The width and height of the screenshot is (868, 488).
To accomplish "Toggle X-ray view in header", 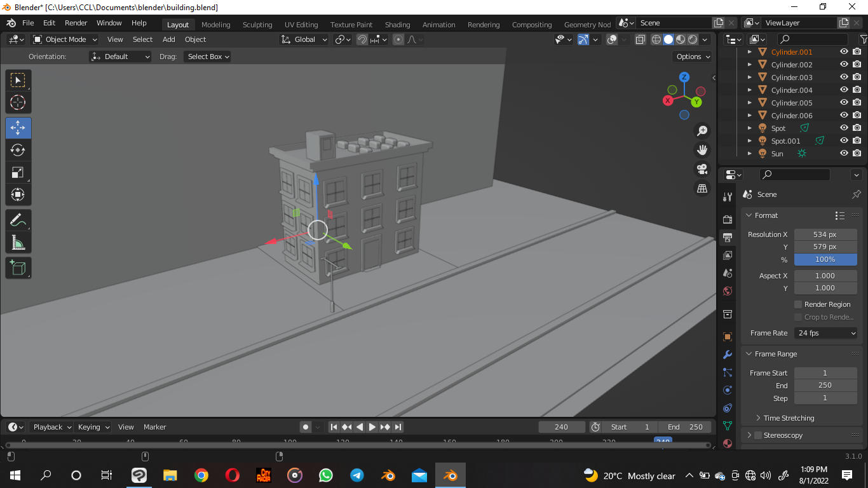I will point(640,39).
